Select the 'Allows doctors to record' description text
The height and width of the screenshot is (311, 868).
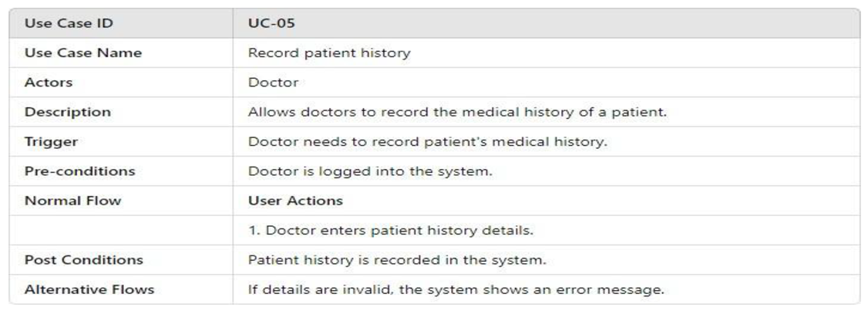point(456,113)
